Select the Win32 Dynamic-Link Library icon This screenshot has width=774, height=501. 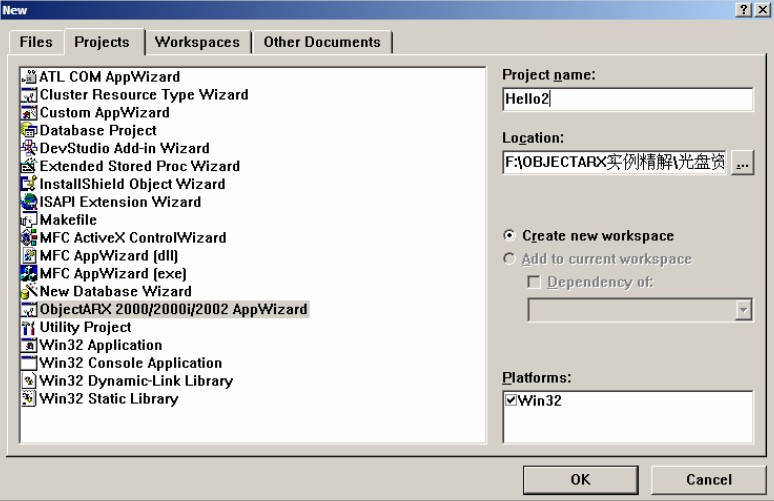[29, 381]
